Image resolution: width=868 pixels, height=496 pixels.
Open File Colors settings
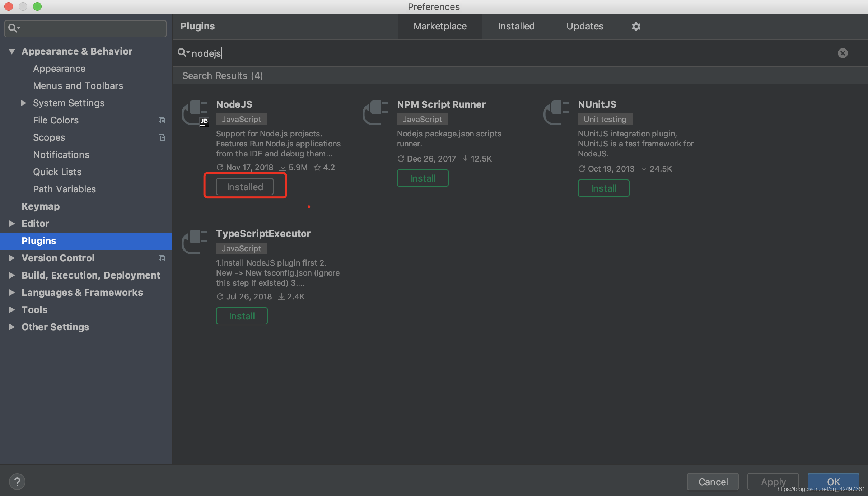pyautogui.click(x=56, y=120)
